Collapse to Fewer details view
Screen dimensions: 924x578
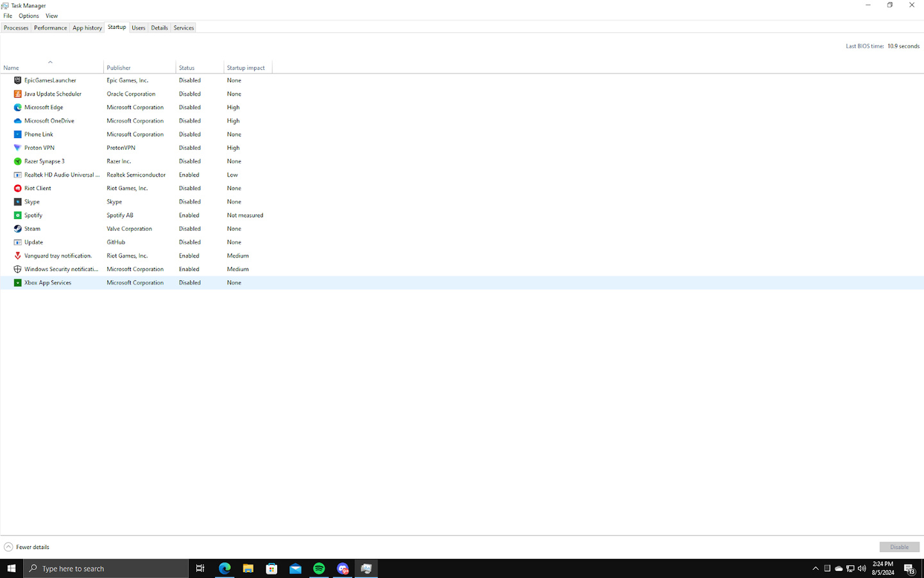coord(27,547)
